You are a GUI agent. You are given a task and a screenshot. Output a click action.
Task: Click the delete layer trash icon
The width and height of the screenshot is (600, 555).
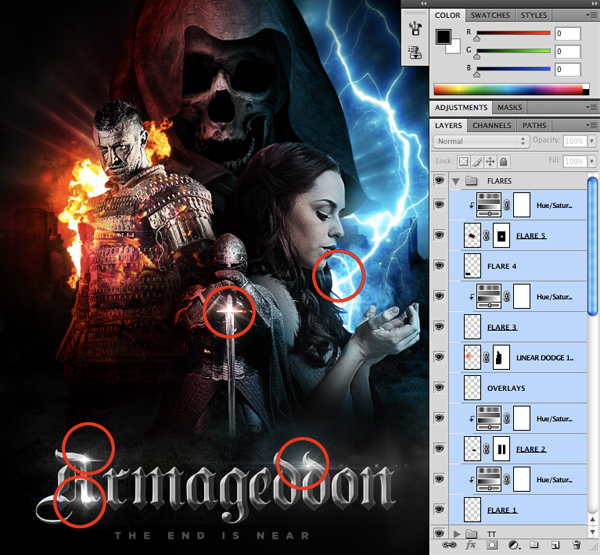pos(577,546)
